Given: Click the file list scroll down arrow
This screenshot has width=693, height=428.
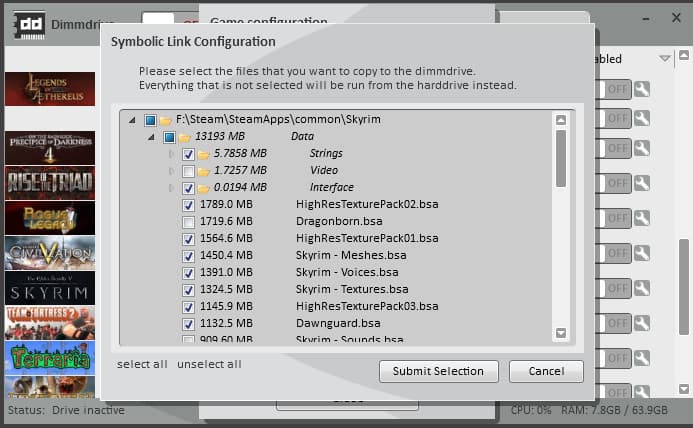Looking at the screenshot, I should [561, 333].
